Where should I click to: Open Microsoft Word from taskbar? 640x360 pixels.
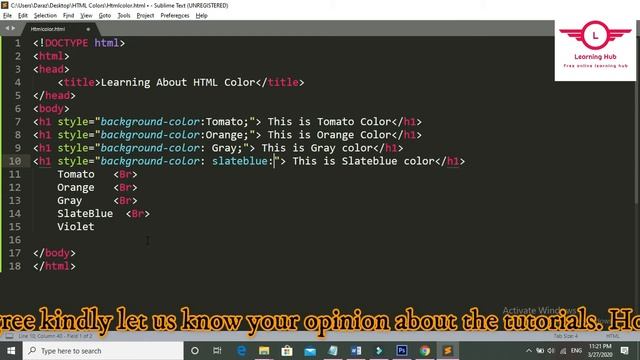click(x=356, y=351)
